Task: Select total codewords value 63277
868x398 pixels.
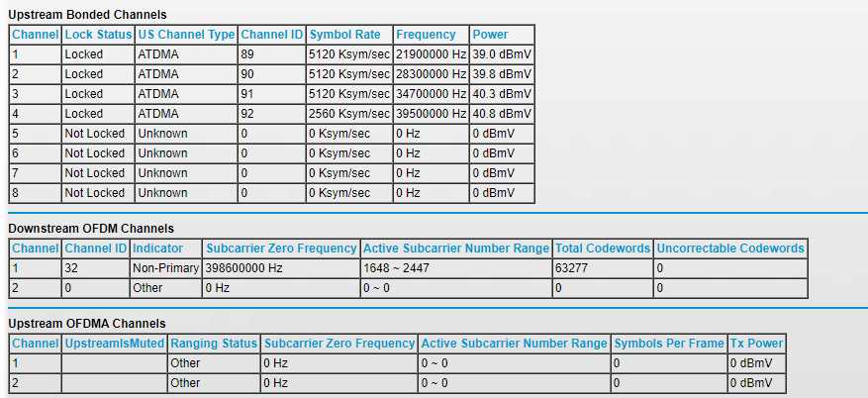Action: click(571, 268)
